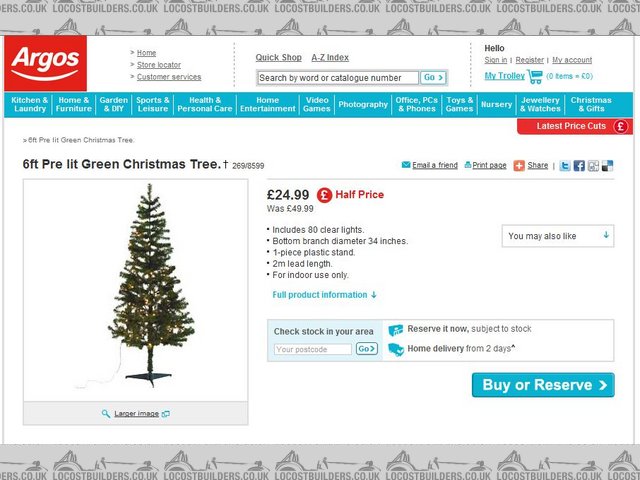Open the shopping trolley cart icon
The width and height of the screenshot is (640, 480).
coord(535,76)
